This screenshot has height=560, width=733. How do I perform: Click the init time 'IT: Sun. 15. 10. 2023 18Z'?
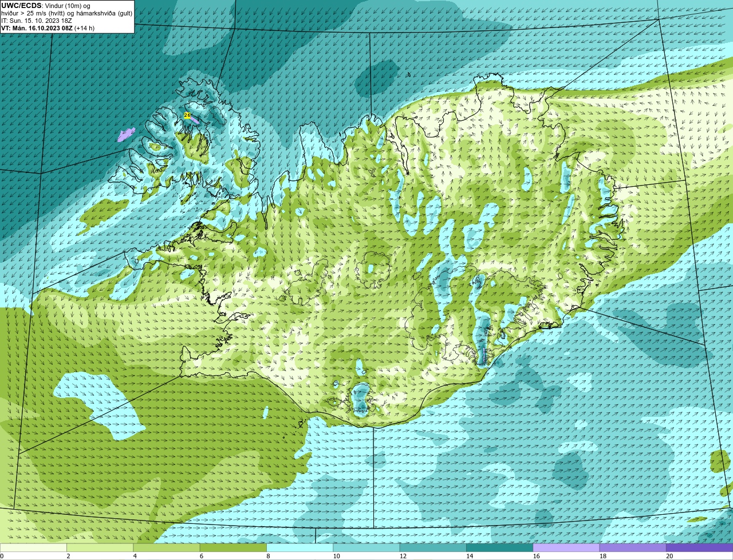(x=37, y=21)
